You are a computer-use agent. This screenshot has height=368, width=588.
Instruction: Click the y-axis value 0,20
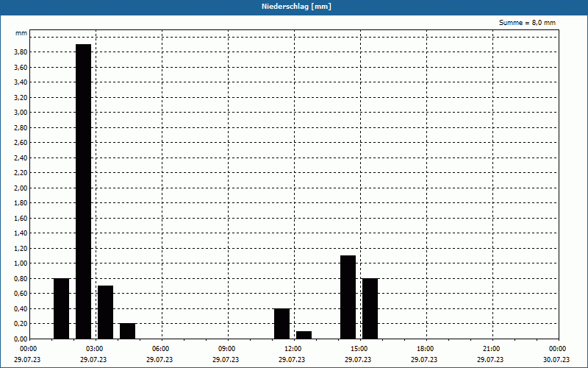tap(21, 324)
